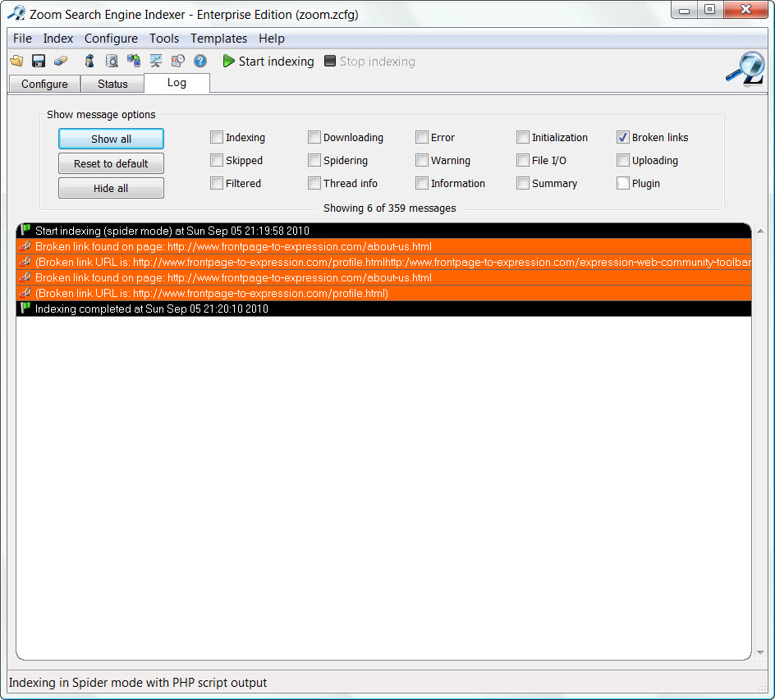Viewport: 775px width, 700px height.
Task: Open the File menu
Action: (22, 38)
